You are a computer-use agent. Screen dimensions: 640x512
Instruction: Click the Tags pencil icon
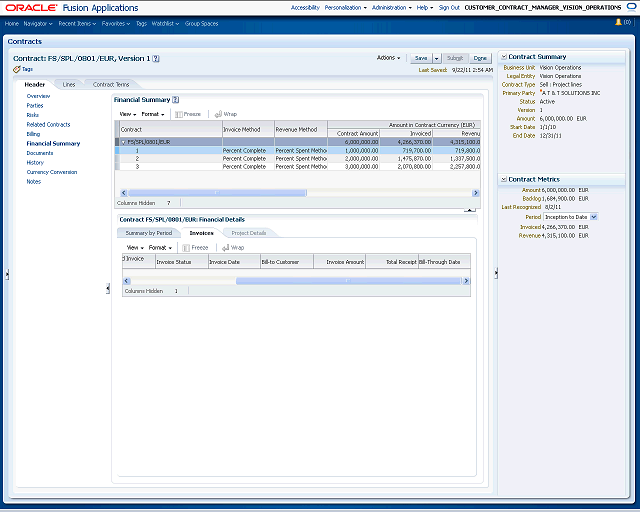click(17, 69)
